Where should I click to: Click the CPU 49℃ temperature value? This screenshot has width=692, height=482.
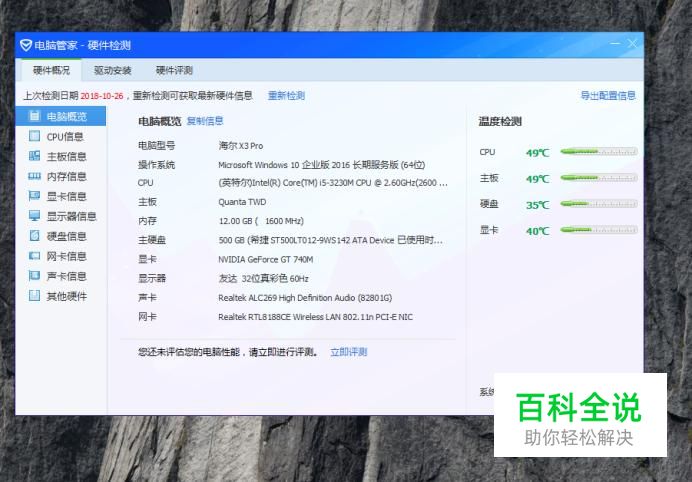(x=538, y=153)
